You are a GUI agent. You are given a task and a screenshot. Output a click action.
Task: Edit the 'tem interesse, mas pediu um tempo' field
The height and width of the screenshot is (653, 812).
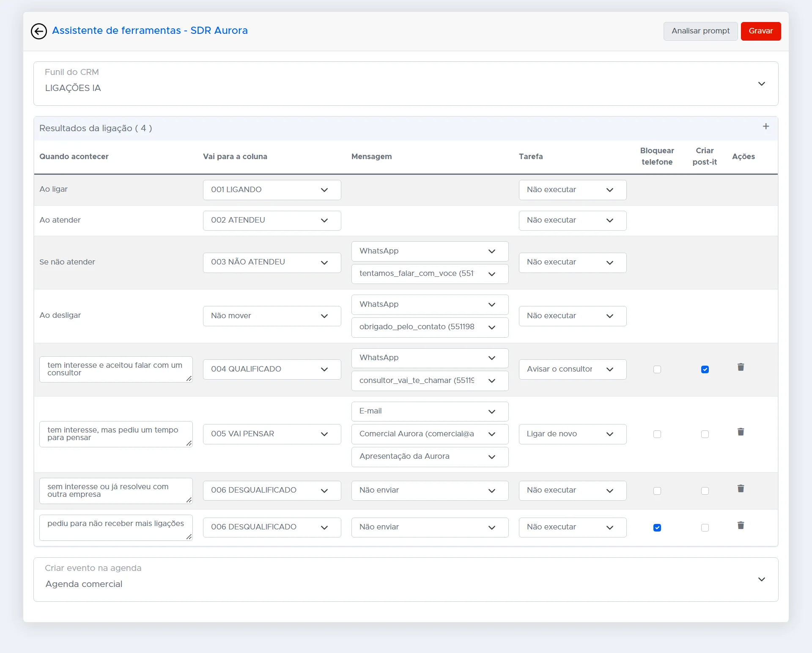[x=116, y=434]
